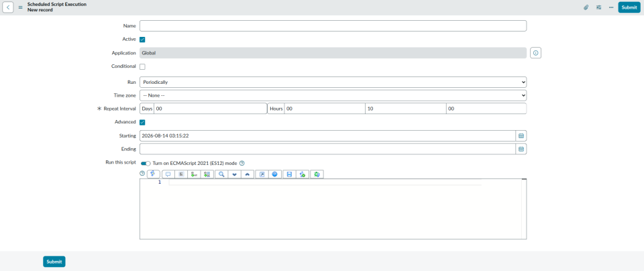Toggle syntax editor macros button
The image size is (644, 271).
pos(153,174)
